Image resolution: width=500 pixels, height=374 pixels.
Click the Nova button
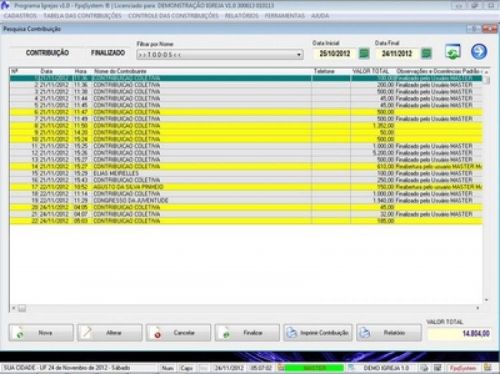pyautogui.click(x=41, y=333)
